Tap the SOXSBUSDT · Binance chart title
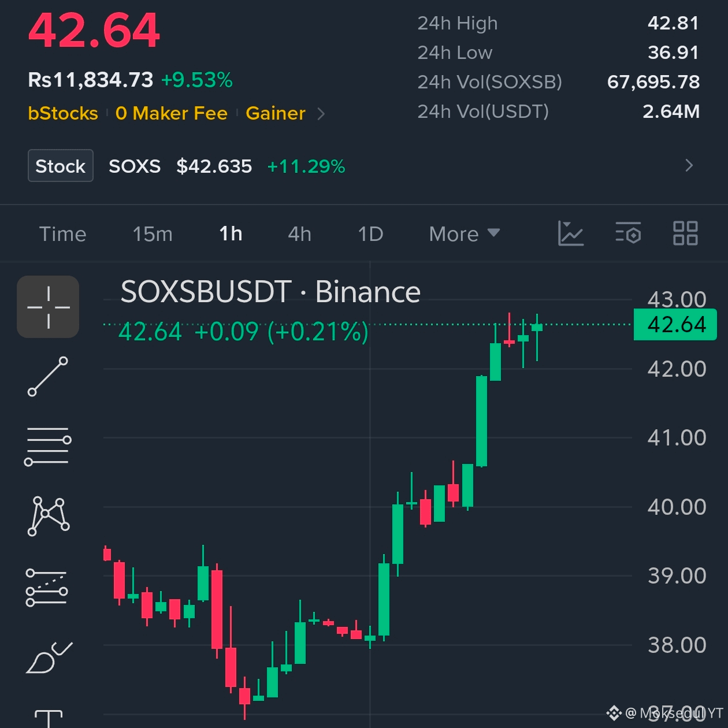The image size is (728, 728). pyautogui.click(x=270, y=292)
